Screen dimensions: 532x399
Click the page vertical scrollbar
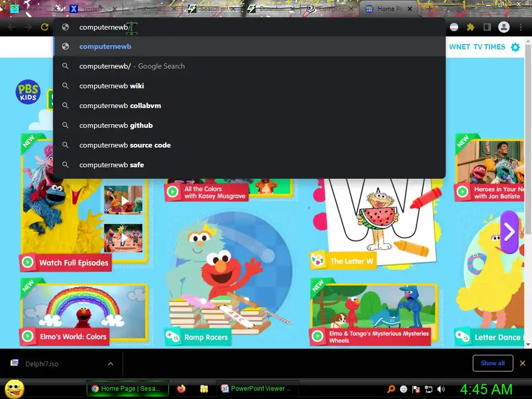click(528, 139)
